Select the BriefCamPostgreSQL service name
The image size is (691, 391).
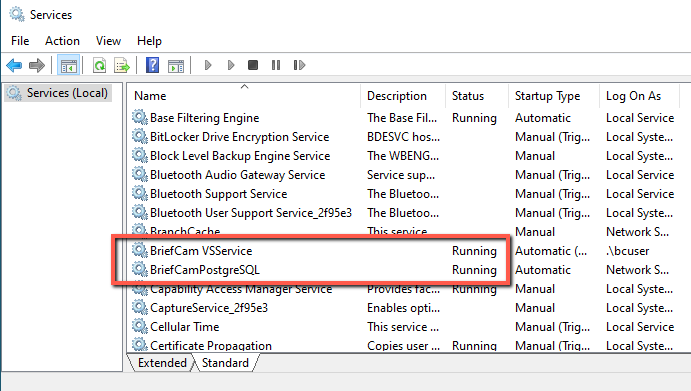[204, 269]
